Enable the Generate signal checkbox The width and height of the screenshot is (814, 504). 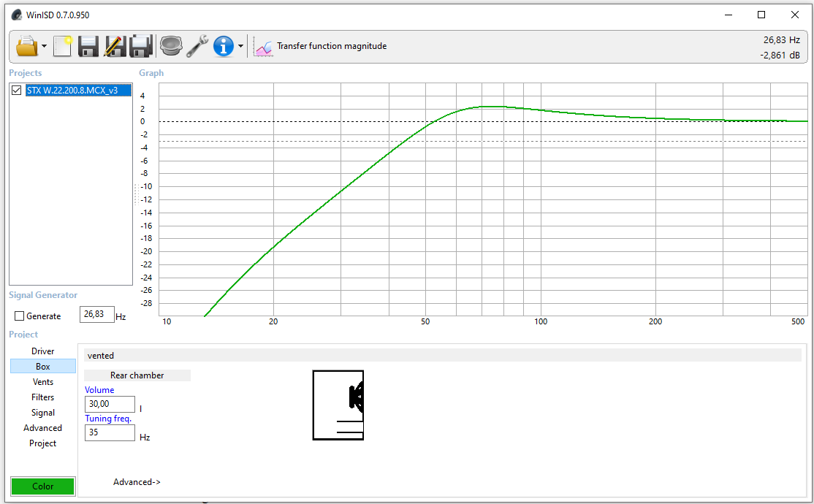click(x=20, y=316)
